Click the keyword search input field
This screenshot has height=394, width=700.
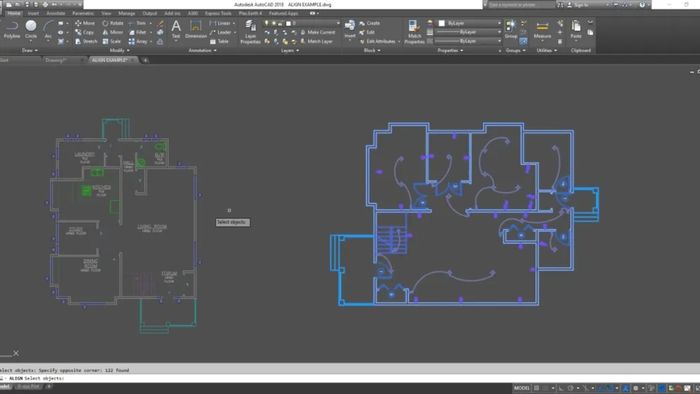coord(521,4)
